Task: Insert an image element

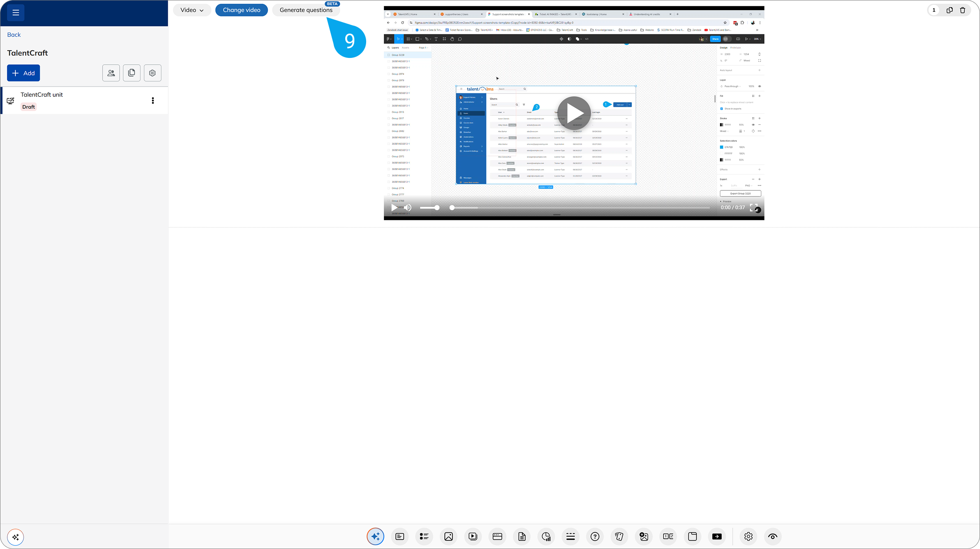Action: click(448, 537)
